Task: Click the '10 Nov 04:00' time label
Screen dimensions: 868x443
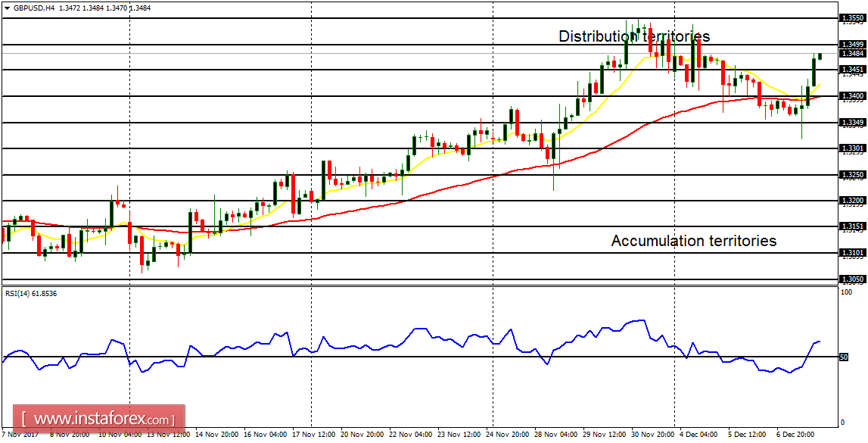Action: click(x=119, y=435)
